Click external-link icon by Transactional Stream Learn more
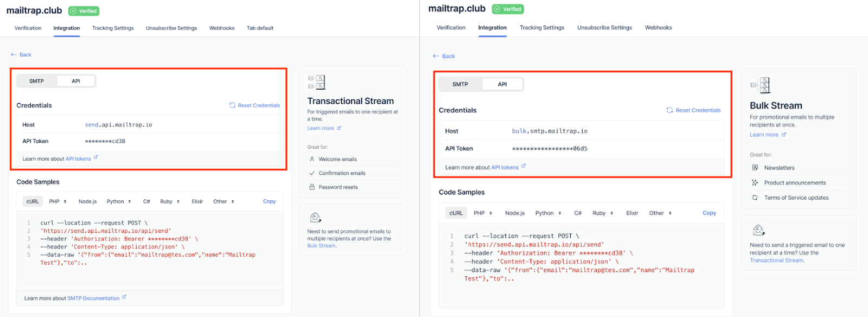Image resolution: width=868 pixels, height=317 pixels. [339, 128]
